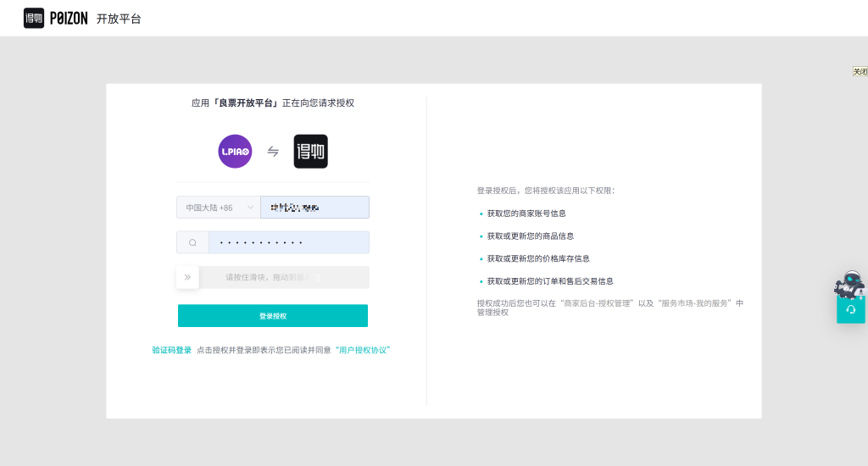Open the robot customer service assistant
Screen dimensions: 868x466
pyautogui.click(x=849, y=285)
